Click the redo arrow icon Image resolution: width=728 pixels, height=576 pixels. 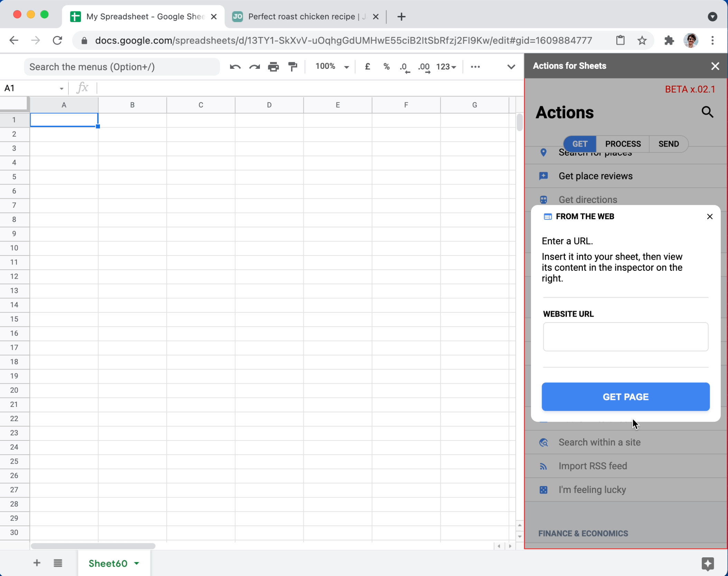pyautogui.click(x=254, y=67)
